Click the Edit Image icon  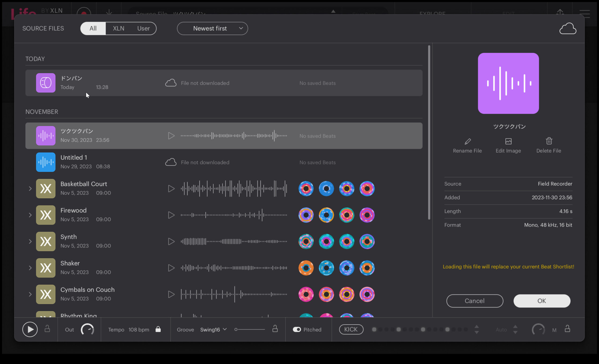pyautogui.click(x=508, y=141)
